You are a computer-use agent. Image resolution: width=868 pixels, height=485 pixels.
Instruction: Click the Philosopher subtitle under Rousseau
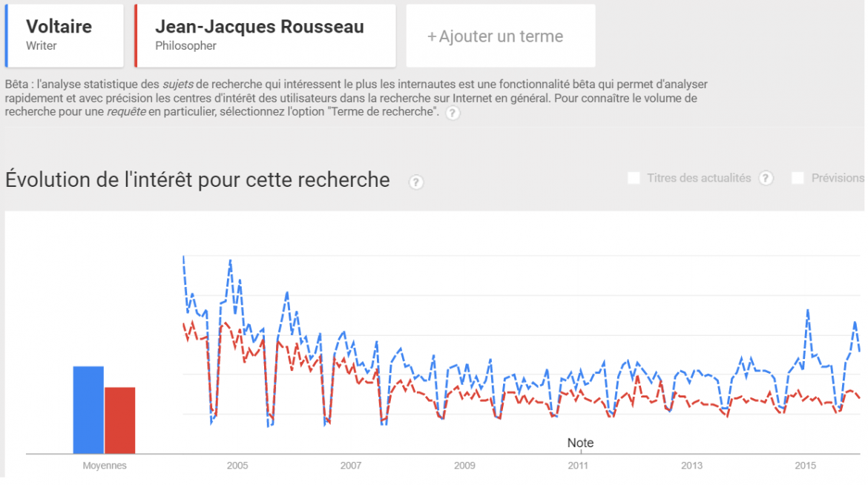point(185,46)
